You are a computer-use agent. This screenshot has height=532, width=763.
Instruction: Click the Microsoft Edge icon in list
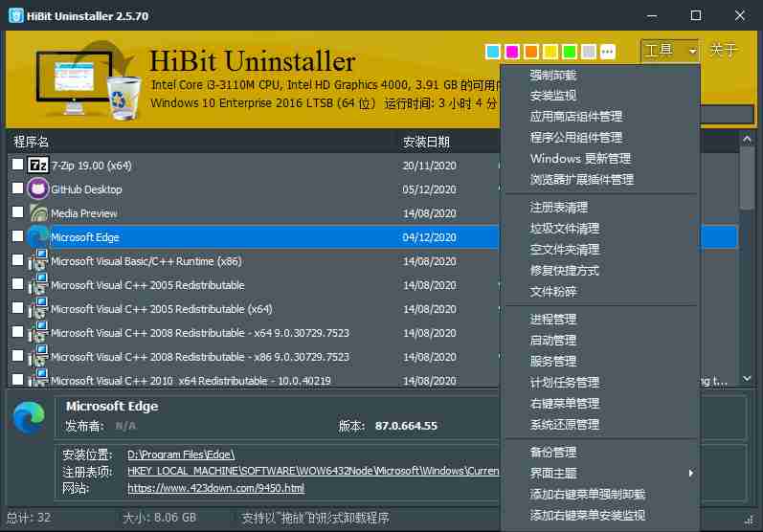pos(38,237)
